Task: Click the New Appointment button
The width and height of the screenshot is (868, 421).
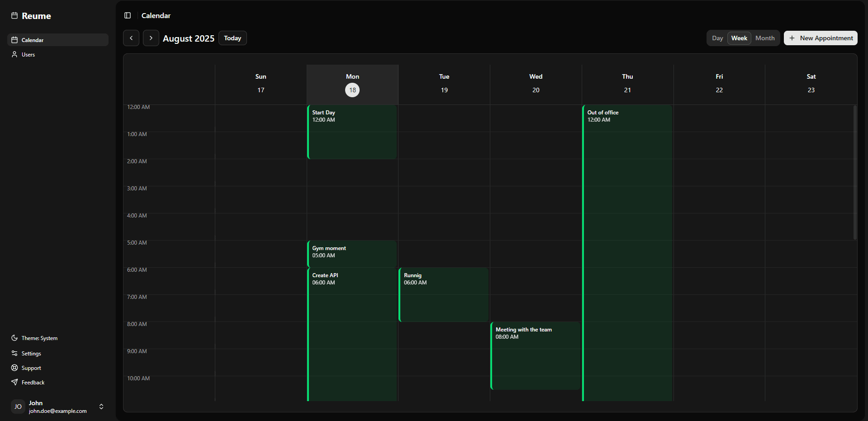Action: 821,38
